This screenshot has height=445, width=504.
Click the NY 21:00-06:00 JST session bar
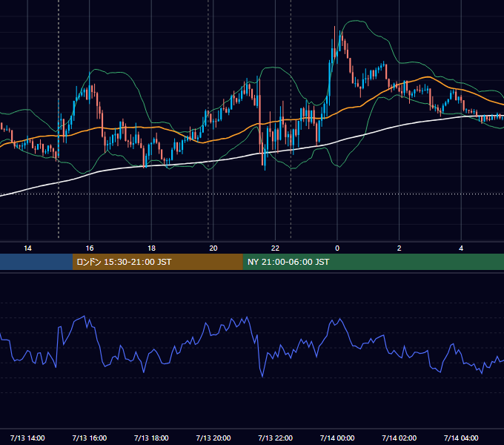pos(373,262)
